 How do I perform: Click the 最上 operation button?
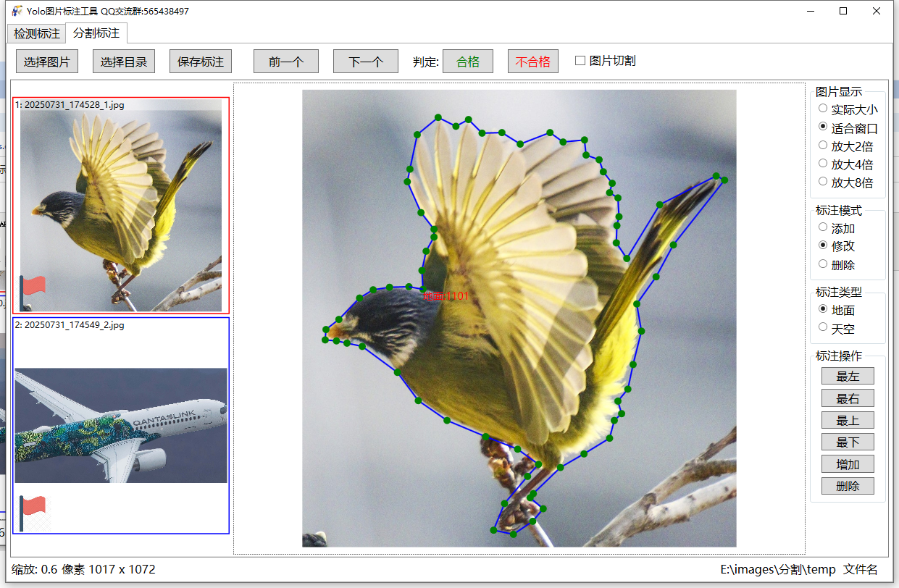[848, 420]
